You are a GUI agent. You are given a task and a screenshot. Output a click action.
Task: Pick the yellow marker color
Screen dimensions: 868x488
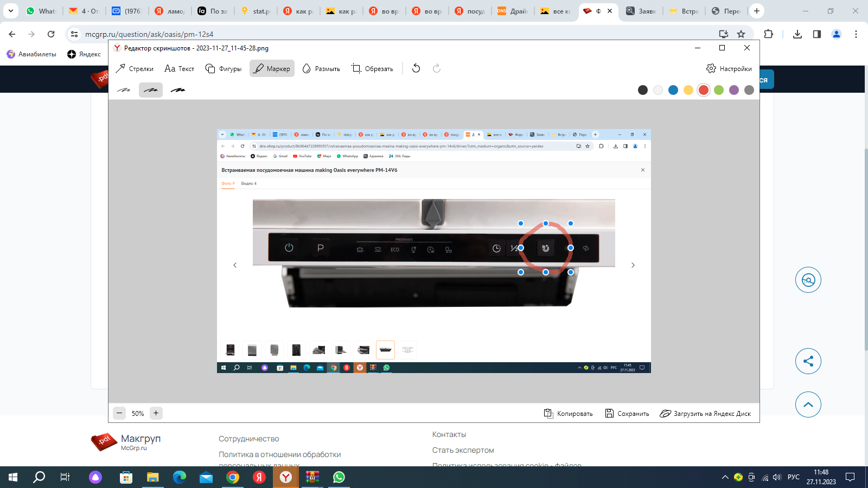[688, 90]
